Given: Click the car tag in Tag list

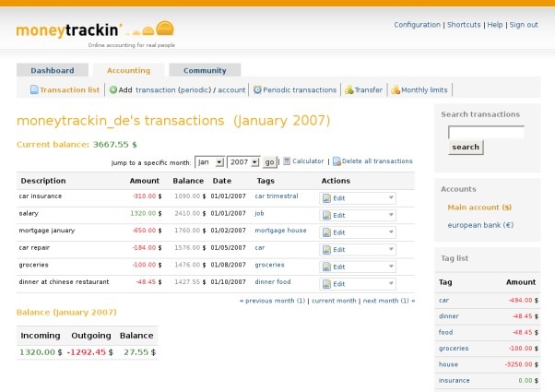Looking at the screenshot, I should [x=443, y=300].
